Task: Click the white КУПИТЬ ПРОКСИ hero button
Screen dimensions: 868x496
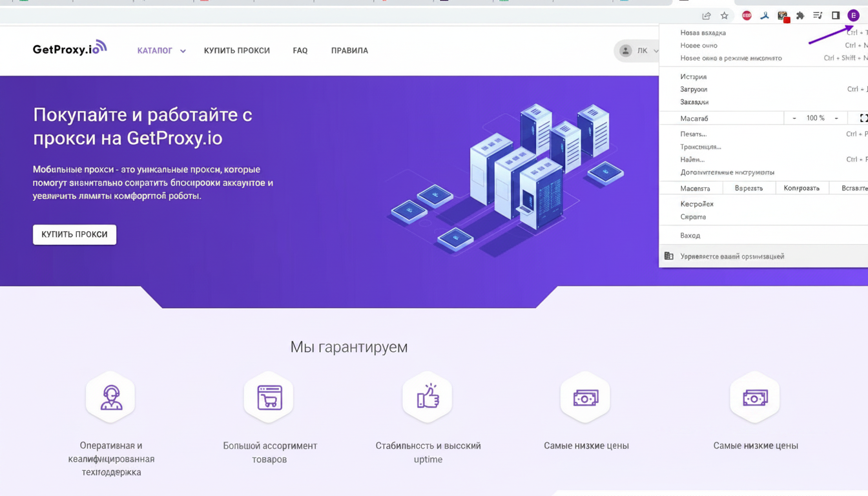Action: (75, 234)
